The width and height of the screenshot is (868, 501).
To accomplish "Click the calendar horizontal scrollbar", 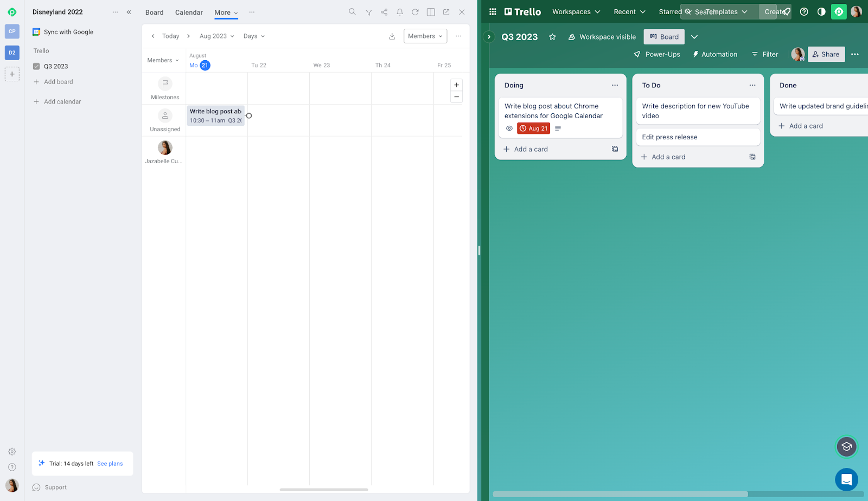I will point(324,490).
